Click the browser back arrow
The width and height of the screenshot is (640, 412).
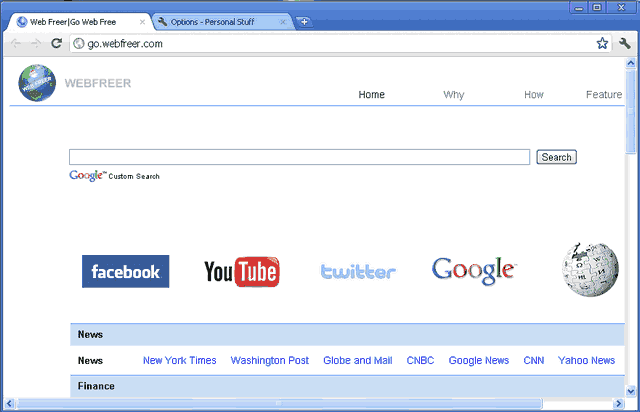(x=16, y=43)
